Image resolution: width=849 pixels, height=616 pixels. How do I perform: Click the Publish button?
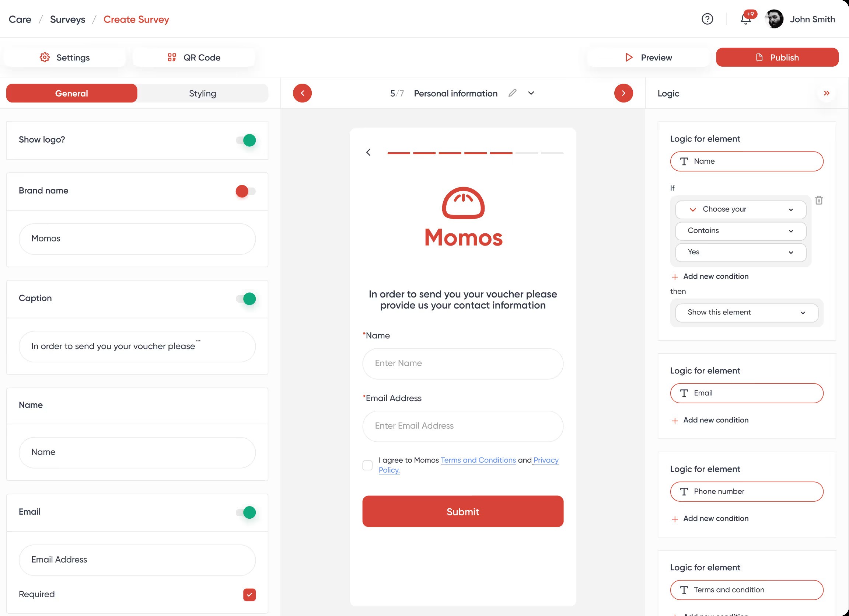(x=777, y=57)
